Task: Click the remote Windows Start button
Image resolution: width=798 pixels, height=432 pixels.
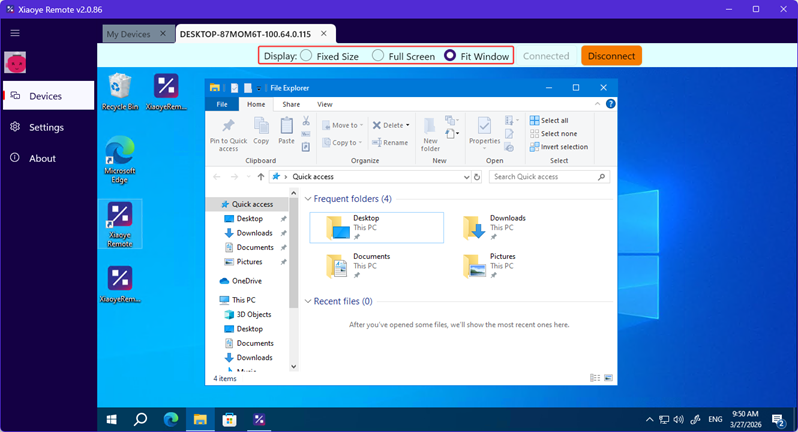Action: pos(112,419)
